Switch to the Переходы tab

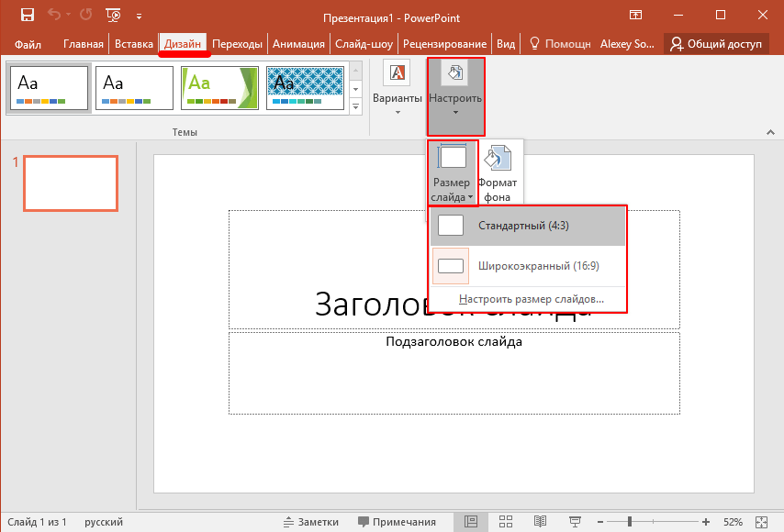[237, 44]
